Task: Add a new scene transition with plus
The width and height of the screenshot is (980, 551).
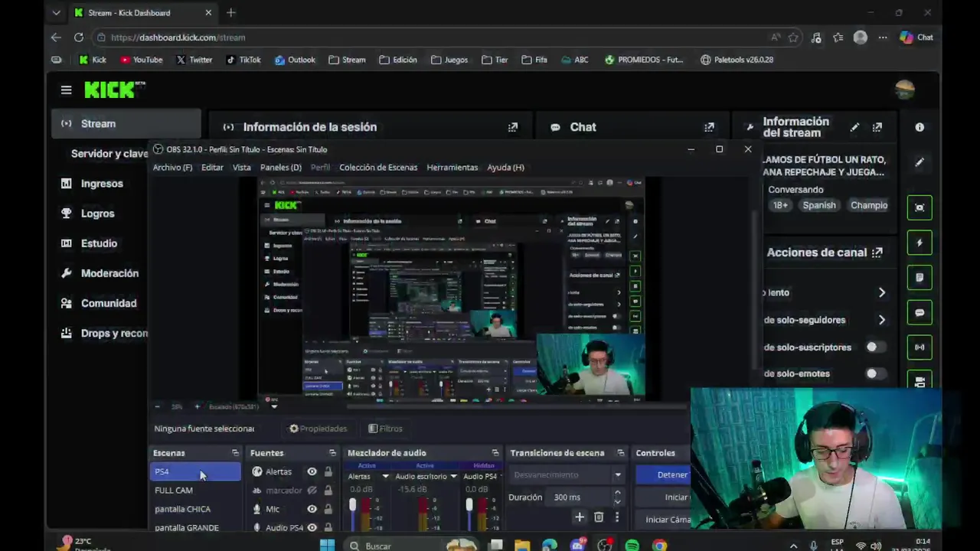Action: (580, 517)
